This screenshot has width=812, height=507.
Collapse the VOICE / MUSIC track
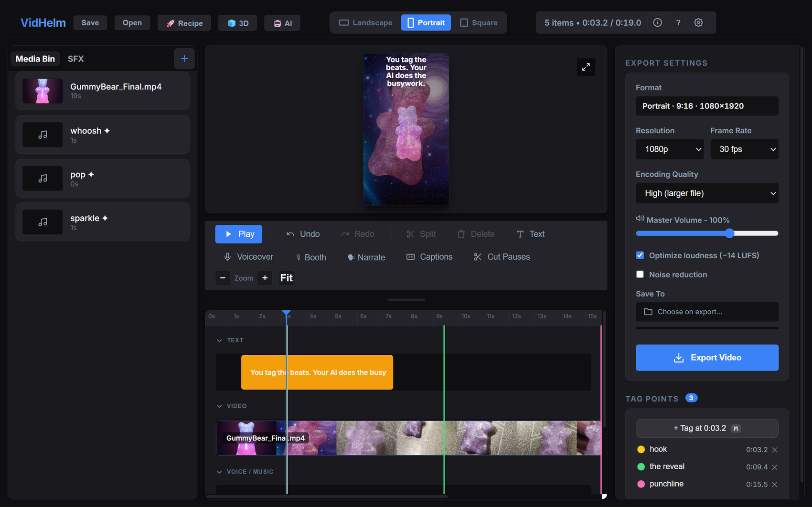(x=219, y=472)
